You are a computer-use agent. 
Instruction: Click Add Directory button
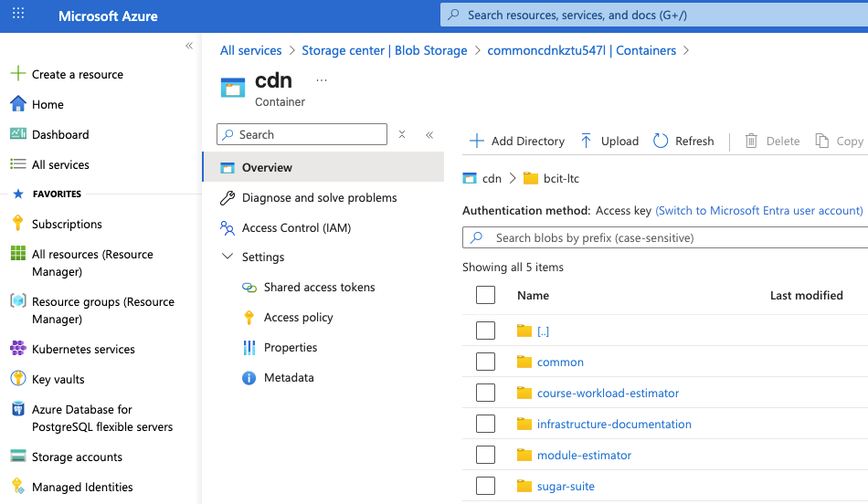(x=517, y=142)
